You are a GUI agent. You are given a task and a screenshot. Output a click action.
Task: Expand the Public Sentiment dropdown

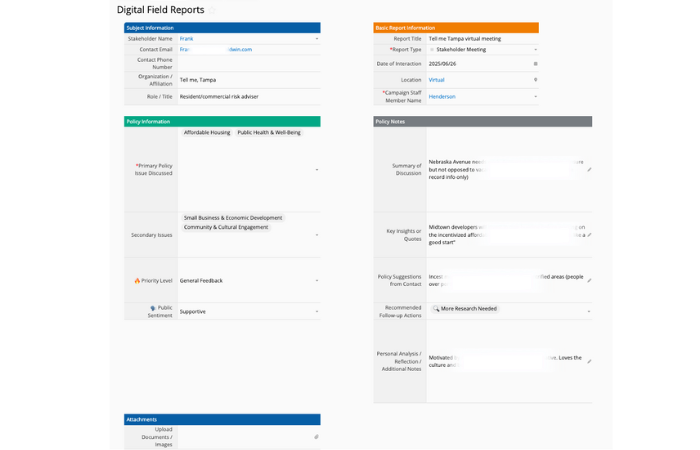(x=316, y=311)
